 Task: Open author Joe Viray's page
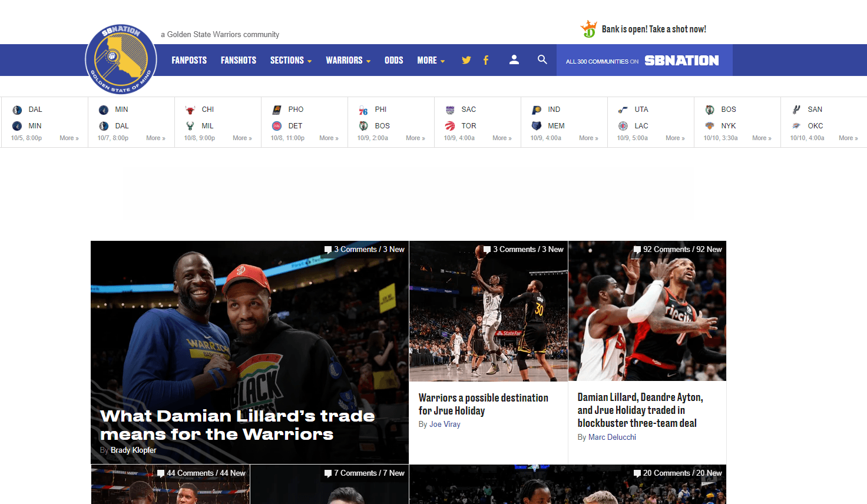(x=445, y=425)
